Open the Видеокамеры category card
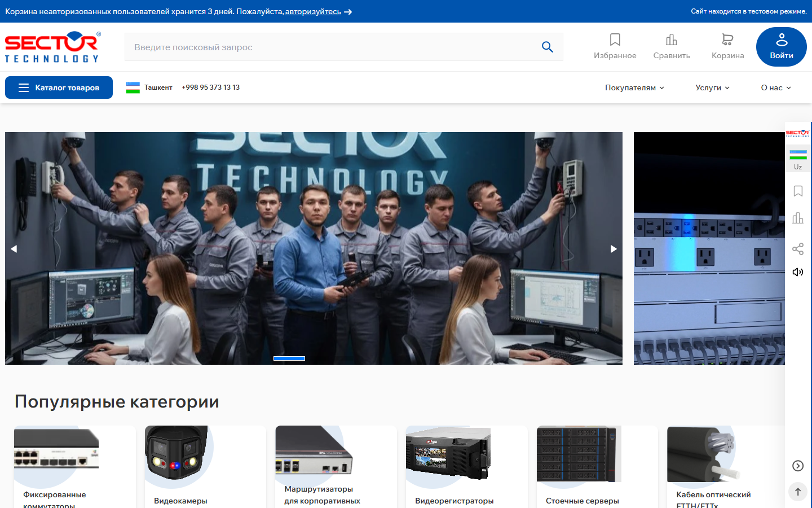This screenshot has height=508, width=812. pos(205,467)
